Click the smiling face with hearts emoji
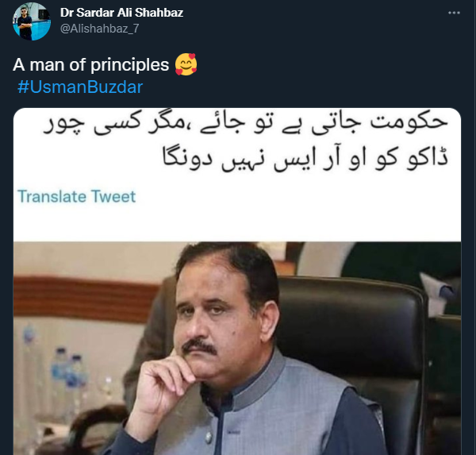 tap(186, 64)
